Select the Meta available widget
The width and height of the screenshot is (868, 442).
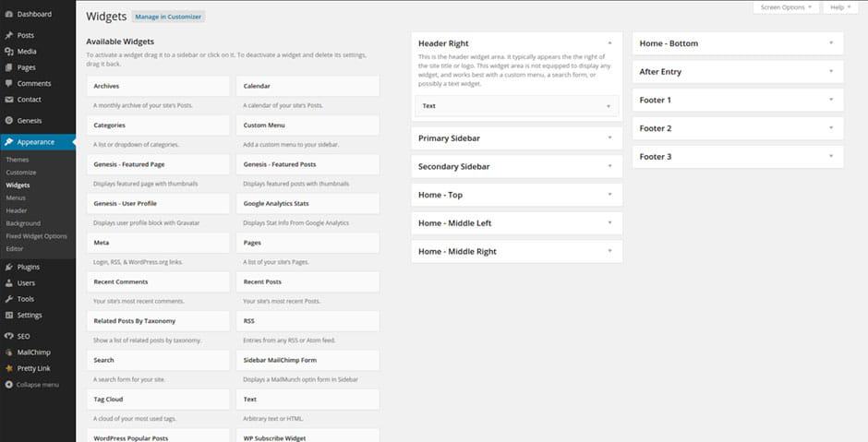click(x=158, y=243)
